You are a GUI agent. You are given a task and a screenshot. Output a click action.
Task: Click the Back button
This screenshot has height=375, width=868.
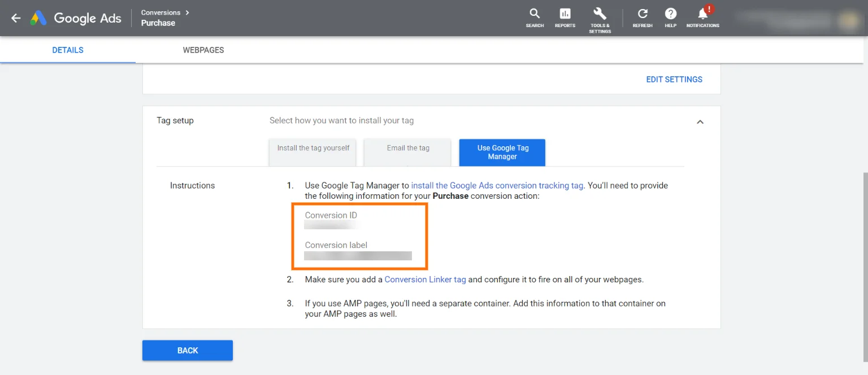(188, 350)
